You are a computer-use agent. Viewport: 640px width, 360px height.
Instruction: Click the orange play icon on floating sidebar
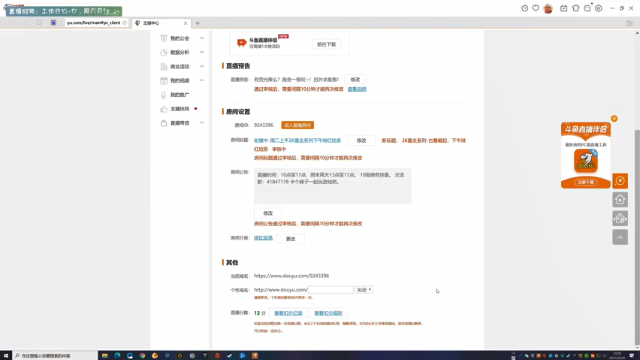tap(620, 181)
